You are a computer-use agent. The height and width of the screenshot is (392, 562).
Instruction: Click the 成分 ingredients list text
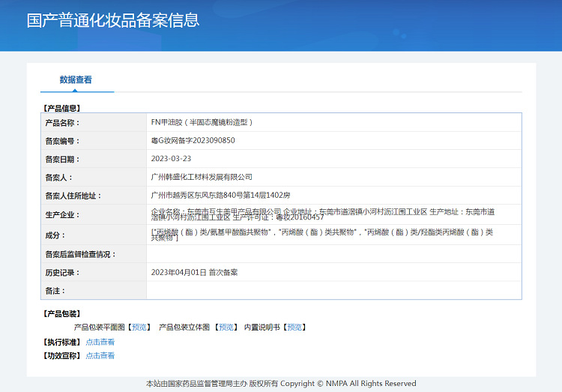click(322, 235)
